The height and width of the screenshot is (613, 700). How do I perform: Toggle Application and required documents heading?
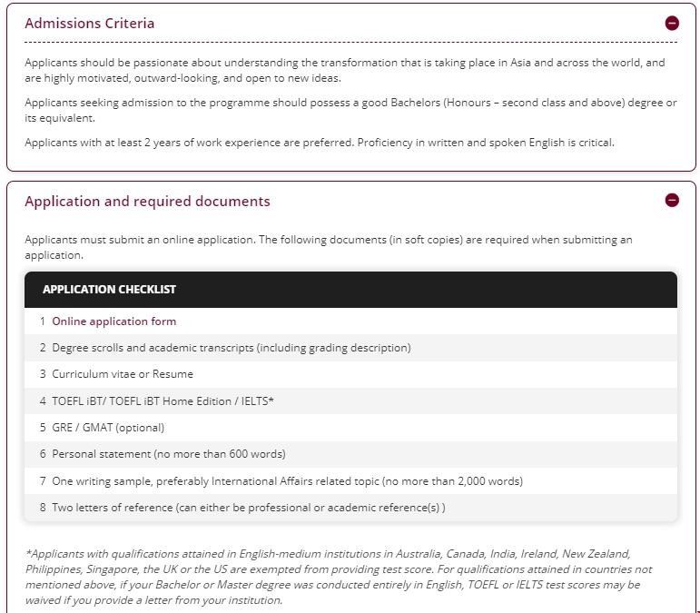(147, 201)
